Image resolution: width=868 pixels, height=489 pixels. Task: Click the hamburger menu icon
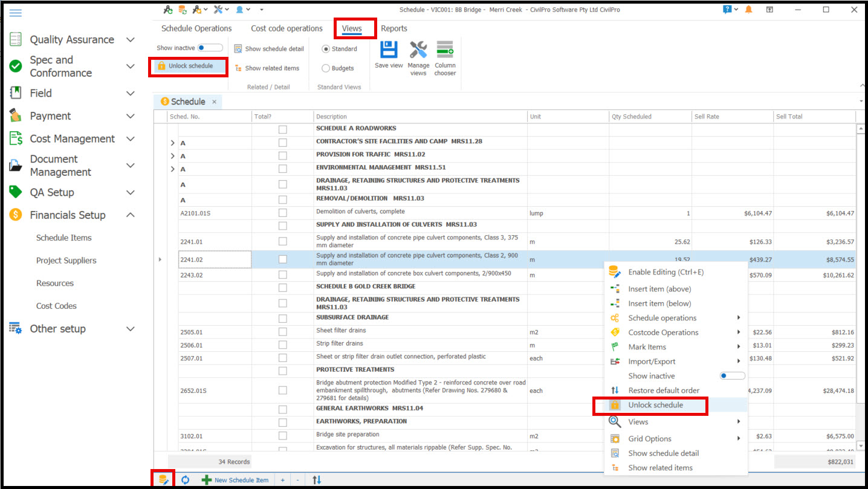click(16, 13)
